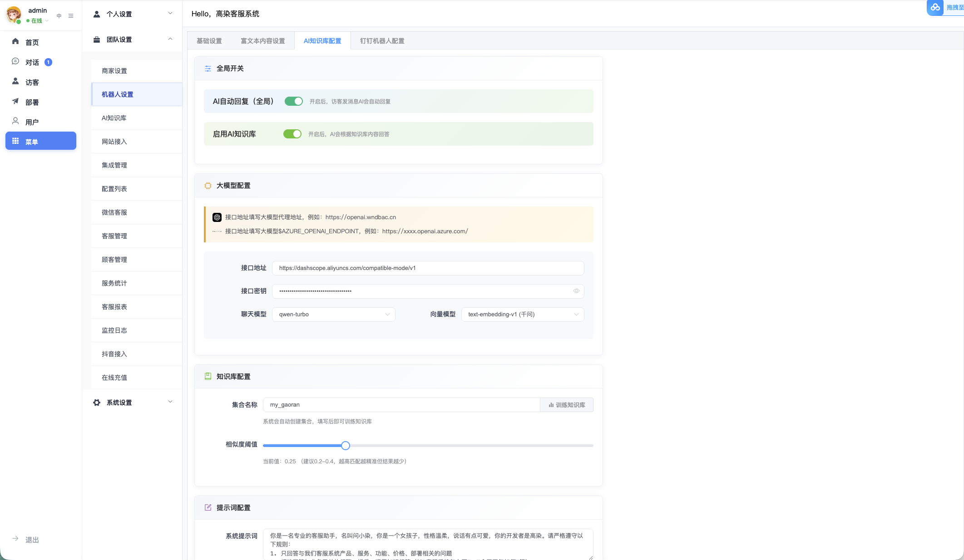Open the 向量模型 text-embedding-v1 dropdown
The height and width of the screenshot is (560, 964).
tap(523, 314)
